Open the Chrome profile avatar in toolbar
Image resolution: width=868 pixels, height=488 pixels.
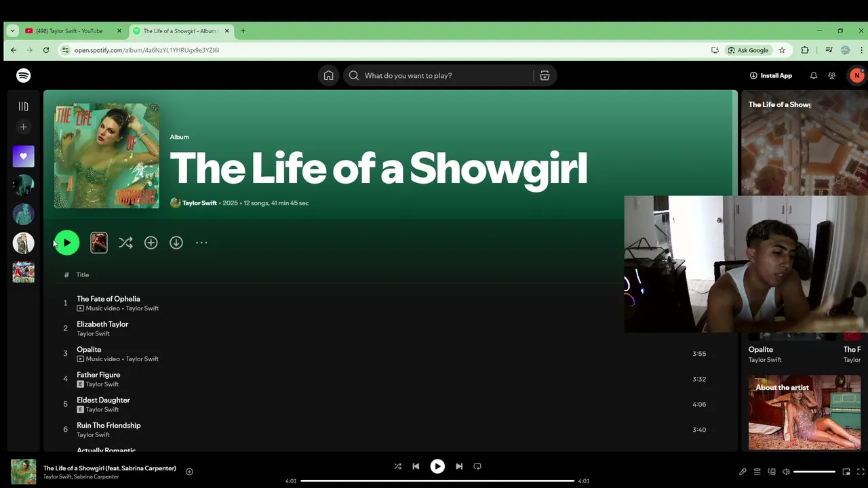[845, 50]
